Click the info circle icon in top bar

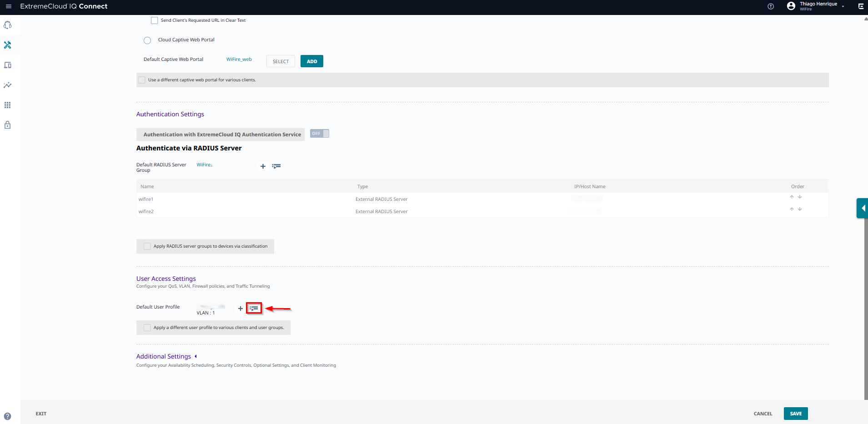771,6
